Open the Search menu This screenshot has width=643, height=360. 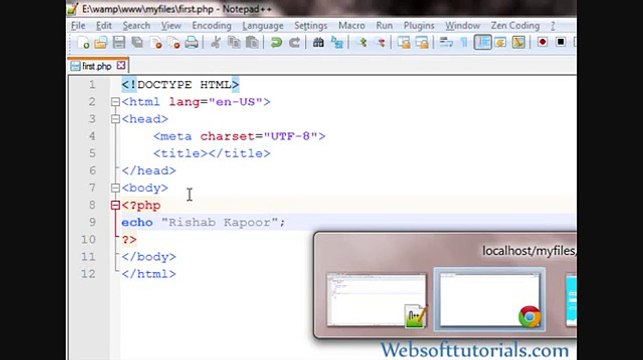[136, 26]
